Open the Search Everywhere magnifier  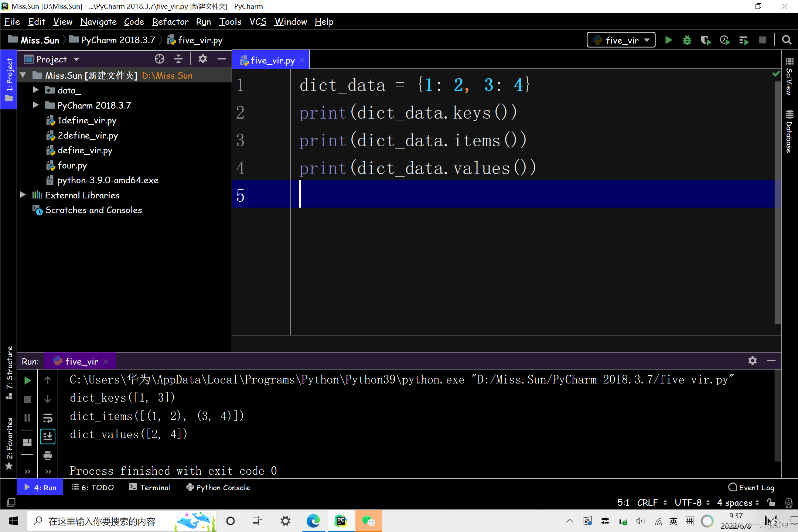(x=787, y=40)
